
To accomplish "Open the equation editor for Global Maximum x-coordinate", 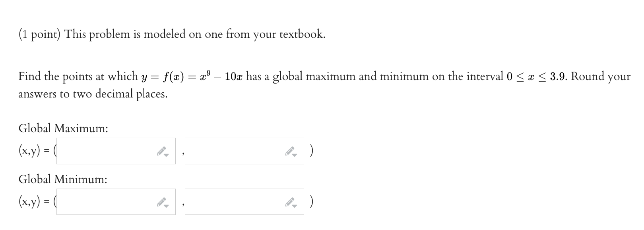I will (162, 151).
